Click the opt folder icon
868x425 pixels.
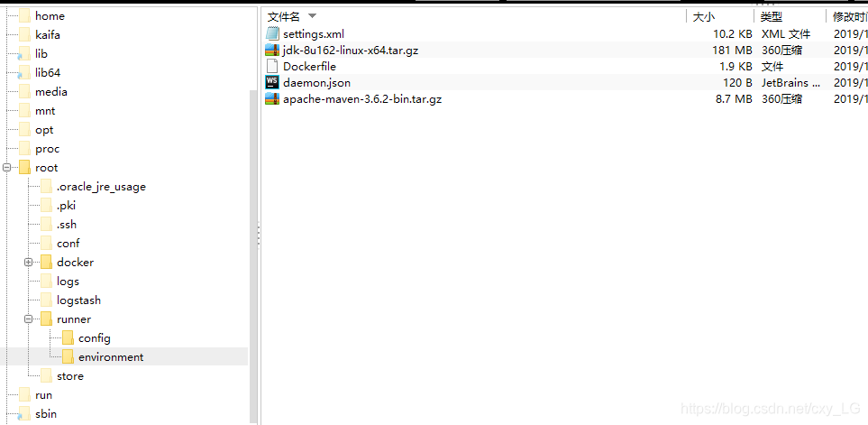tap(24, 130)
